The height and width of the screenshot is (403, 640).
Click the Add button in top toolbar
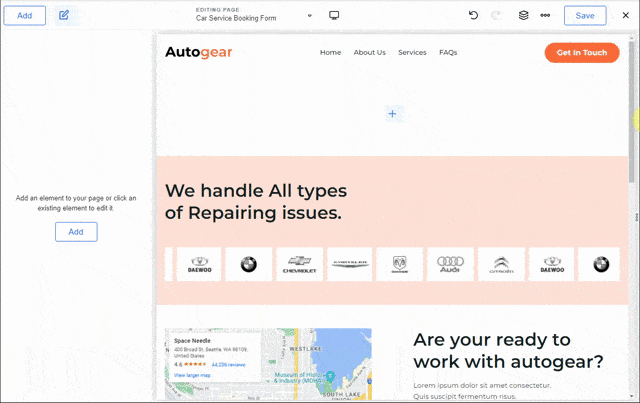24,16
